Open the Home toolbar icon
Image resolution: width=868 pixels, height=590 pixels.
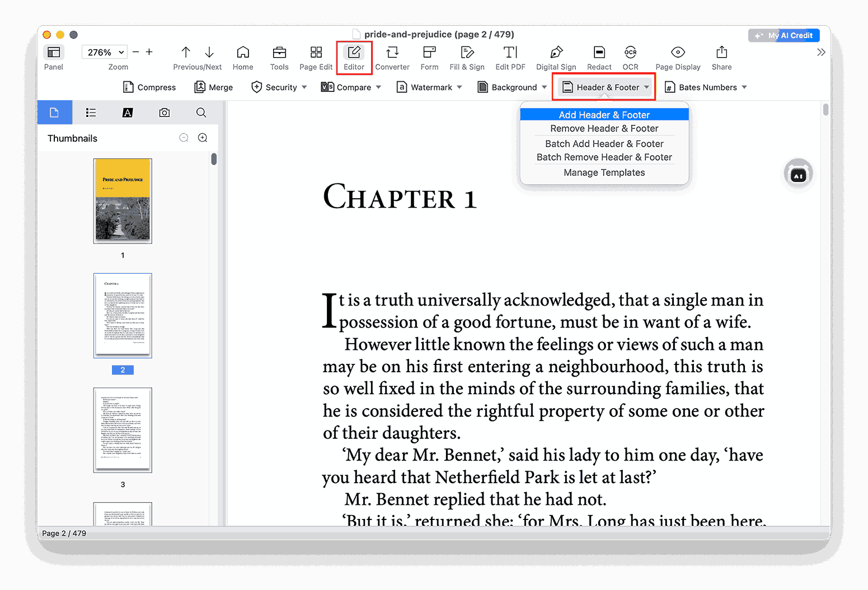pos(243,52)
